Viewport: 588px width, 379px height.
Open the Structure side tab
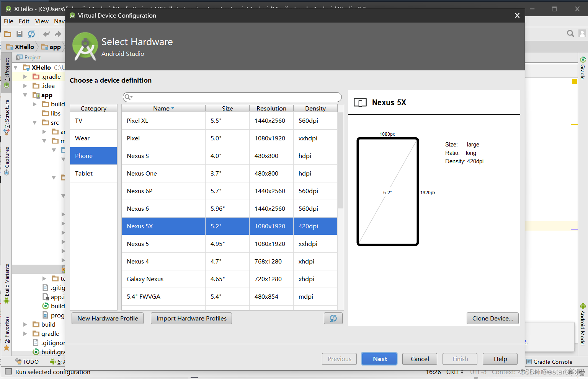click(x=7, y=117)
